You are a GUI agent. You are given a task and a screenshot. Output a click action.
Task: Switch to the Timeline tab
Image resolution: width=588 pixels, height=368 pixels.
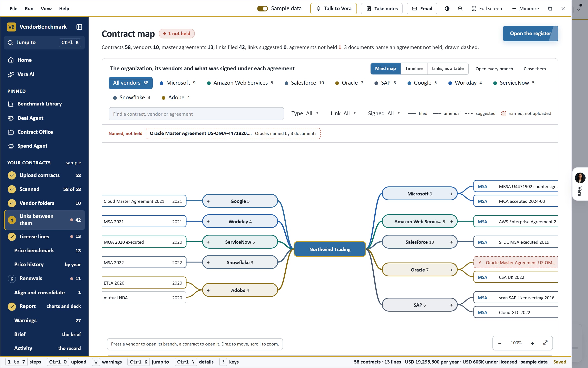(x=414, y=69)
